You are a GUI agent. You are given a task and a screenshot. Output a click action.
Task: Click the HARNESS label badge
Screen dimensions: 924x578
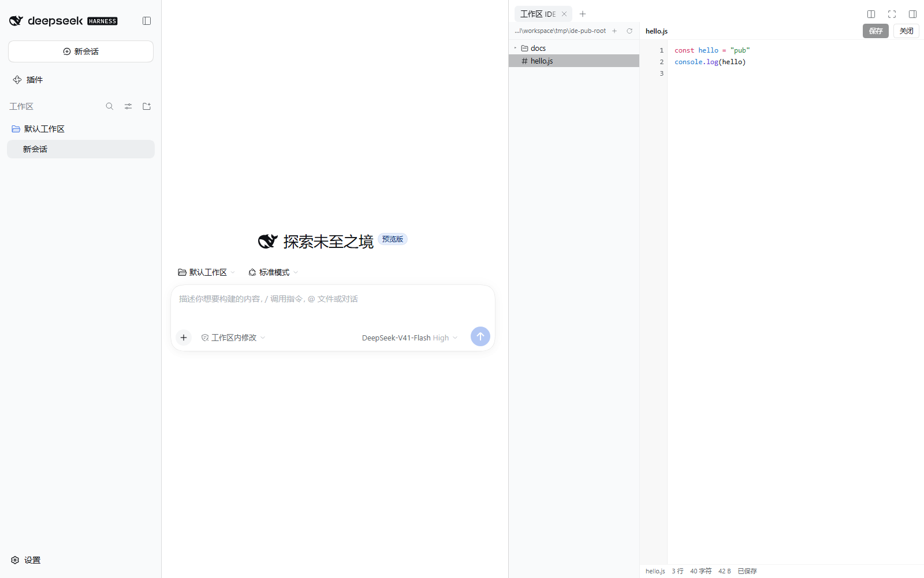(x=102, y=21)
